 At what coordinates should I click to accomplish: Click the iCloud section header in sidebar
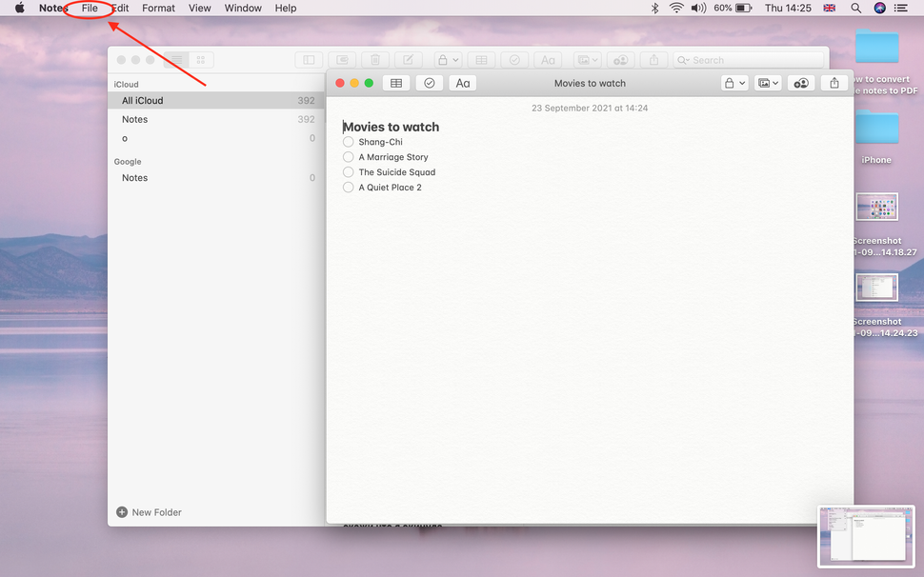pos(126,84)
